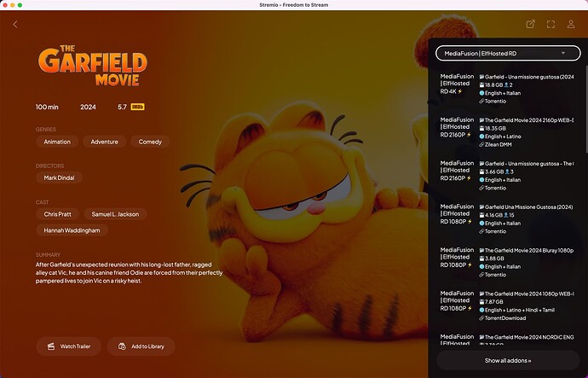This screenshot has width=588, height=378.
Task: Click the Zilean DMM source label
Action: coord(498,144)
